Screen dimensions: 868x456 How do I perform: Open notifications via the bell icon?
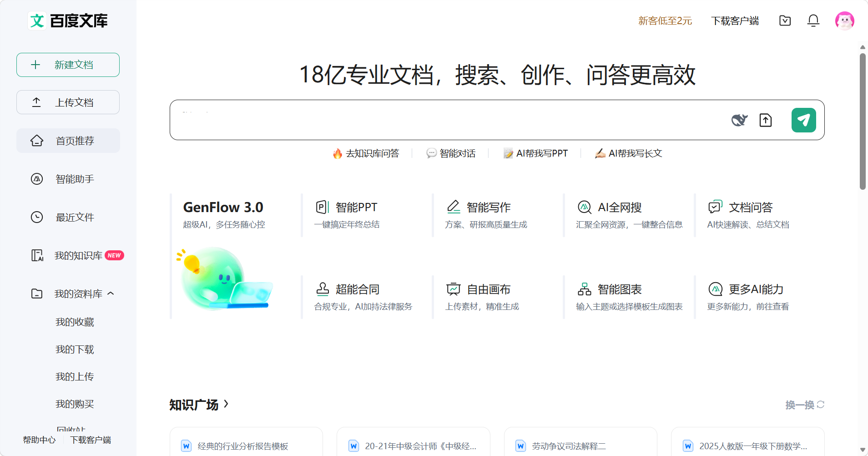tap(813, 20)
